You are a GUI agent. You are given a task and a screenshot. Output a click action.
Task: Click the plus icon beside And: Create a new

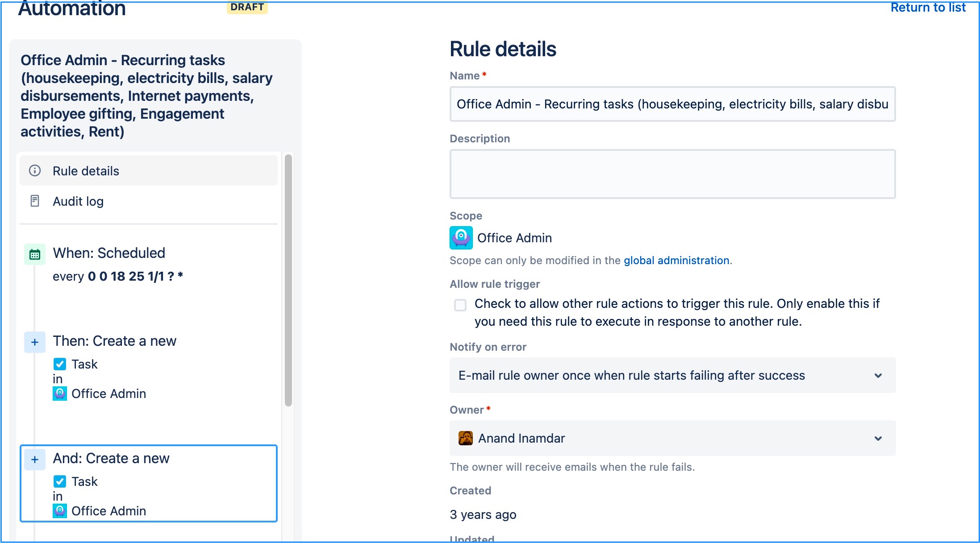coord(35,460)
